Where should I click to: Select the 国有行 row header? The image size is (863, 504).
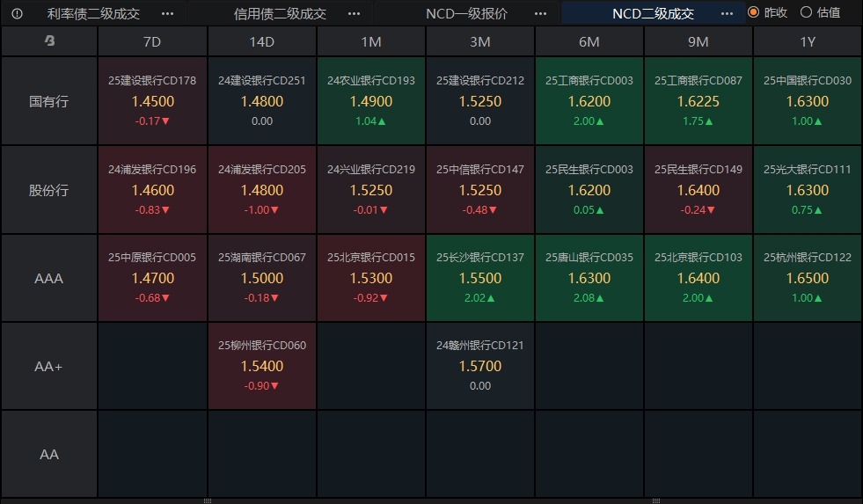click(x=49, y=101)
